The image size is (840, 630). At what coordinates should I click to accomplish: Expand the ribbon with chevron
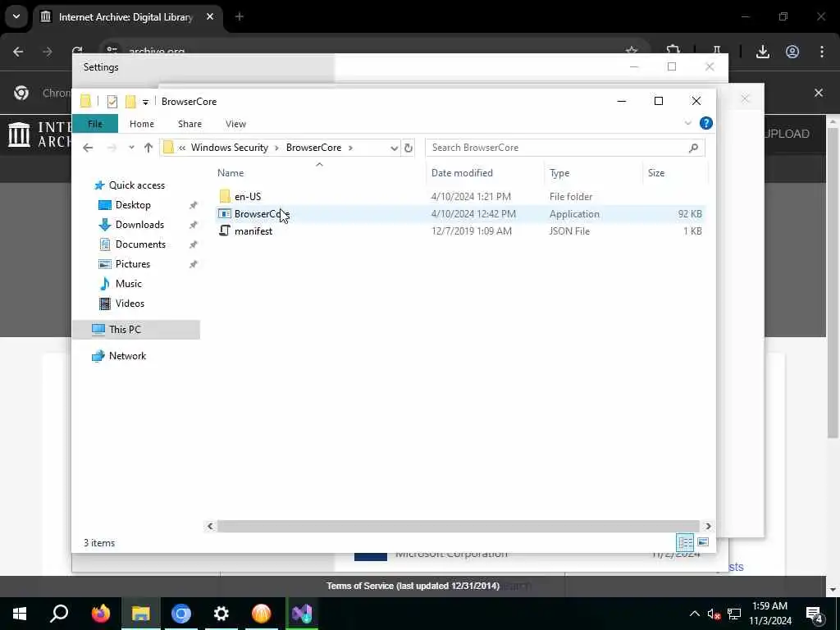[688, 123]
